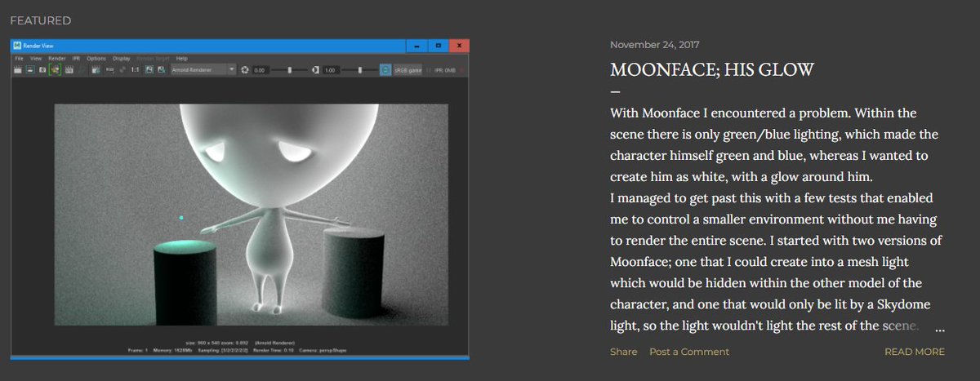
Task: Click the gamma slider handle
Action: coord(360,70)
